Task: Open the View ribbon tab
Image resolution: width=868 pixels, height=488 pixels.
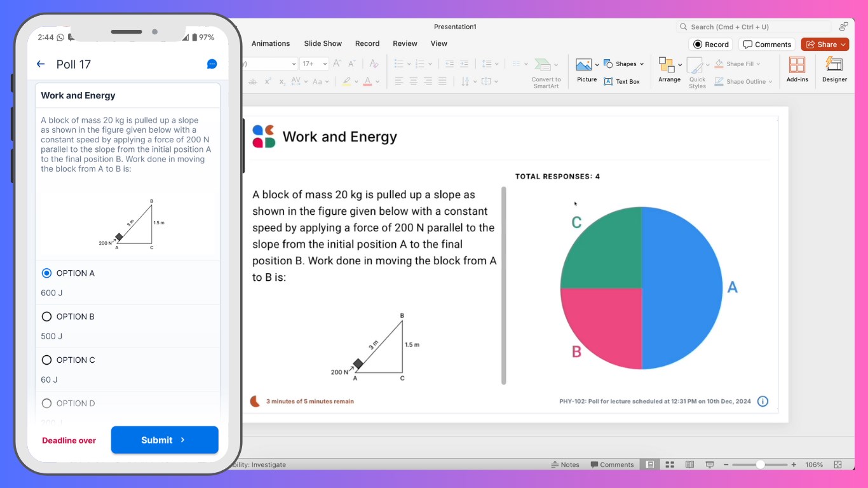Action: tap(439, 44)
